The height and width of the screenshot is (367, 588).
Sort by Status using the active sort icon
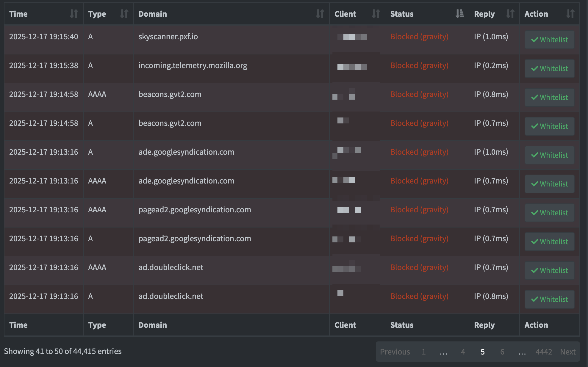click(x=459, y=14)
